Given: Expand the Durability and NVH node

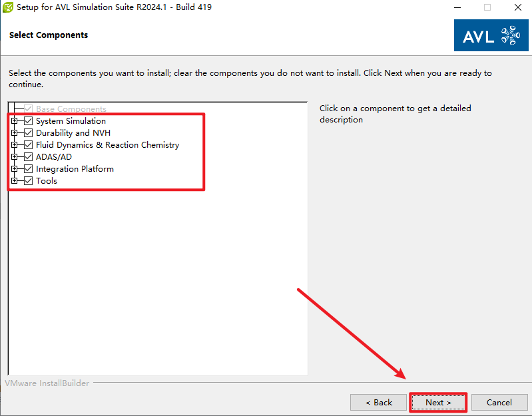Looking at the screenshot, I should (x=15, y=133).
